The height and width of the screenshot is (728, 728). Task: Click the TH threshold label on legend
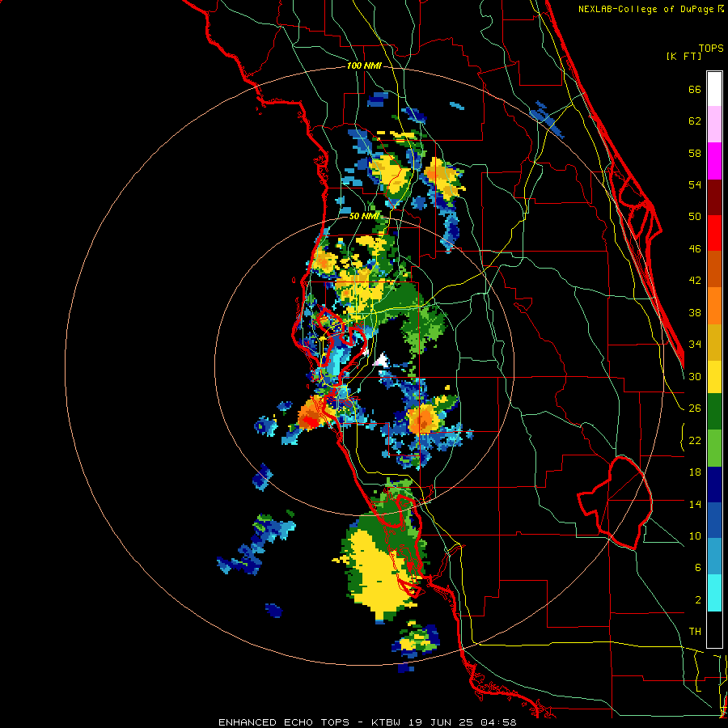point(695,632)
